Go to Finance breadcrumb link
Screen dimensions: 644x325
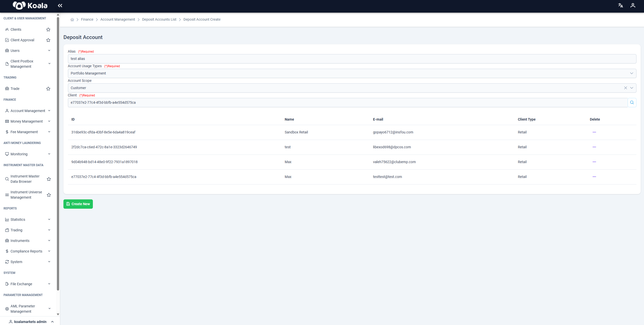point(87,19)
